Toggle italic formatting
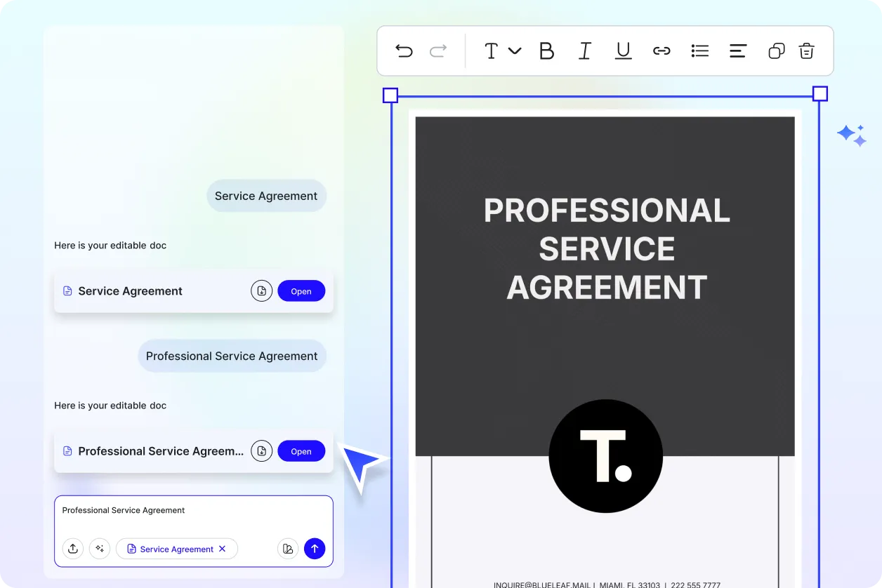Screen dimensions: 882x588 [584, 51]
